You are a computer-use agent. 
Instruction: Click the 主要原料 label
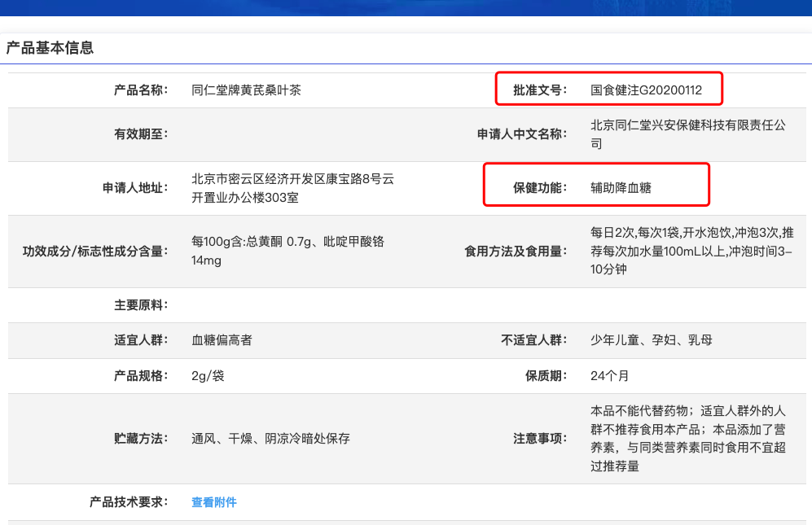pos(141,305)
